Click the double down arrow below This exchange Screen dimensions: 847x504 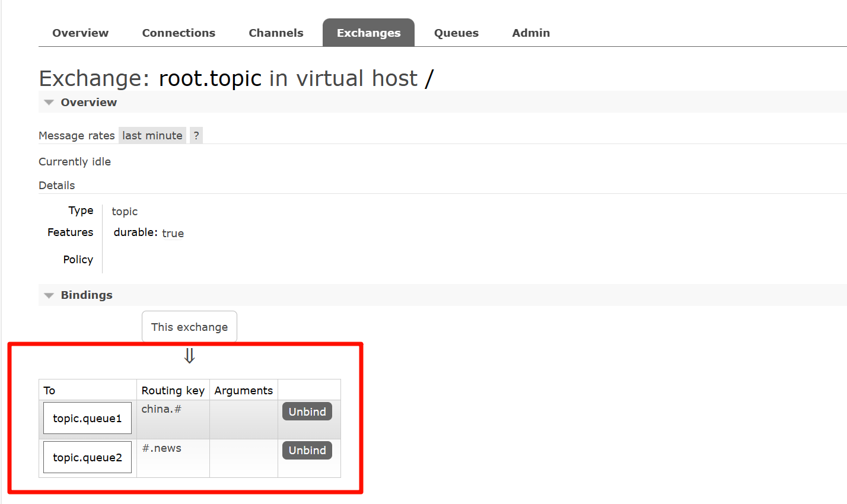189,356
